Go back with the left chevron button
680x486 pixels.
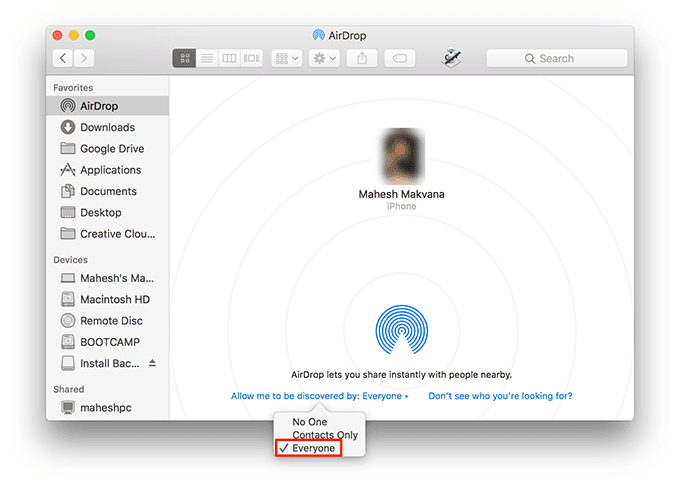click(63, 58)
